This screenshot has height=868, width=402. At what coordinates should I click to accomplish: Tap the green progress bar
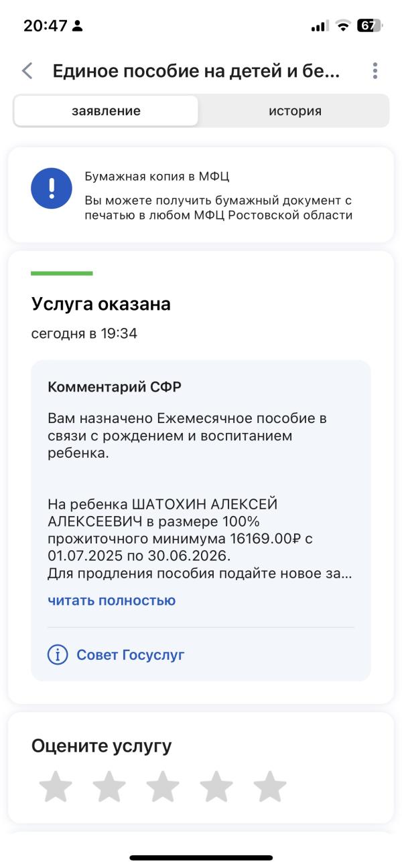[62, 273]
